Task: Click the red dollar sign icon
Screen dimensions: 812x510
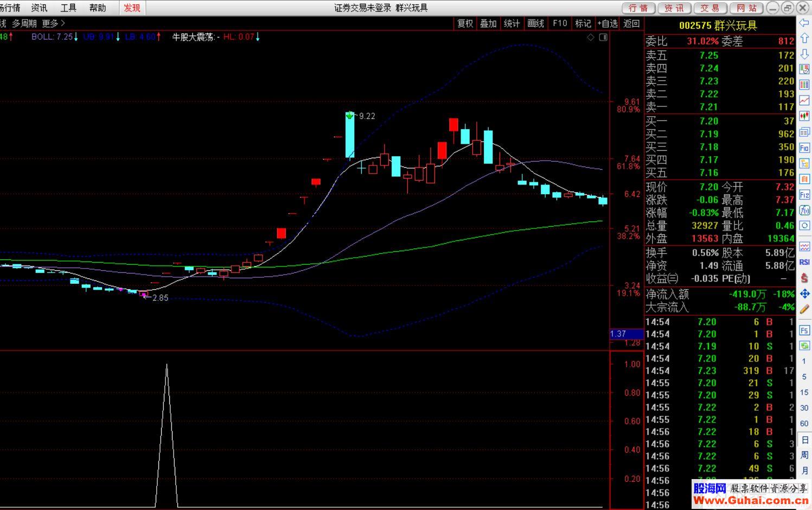Action: coord(804,278)
